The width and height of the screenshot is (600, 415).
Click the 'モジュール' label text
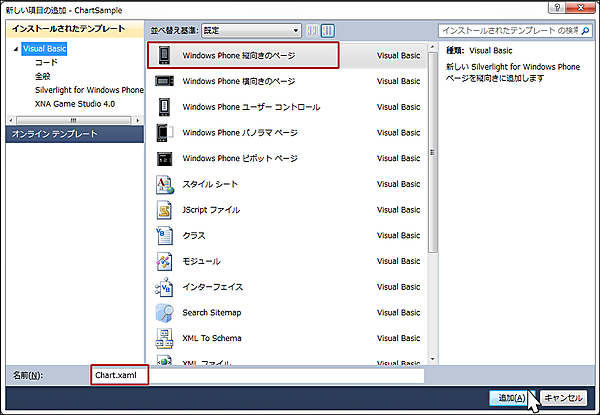tap(202, 261)
